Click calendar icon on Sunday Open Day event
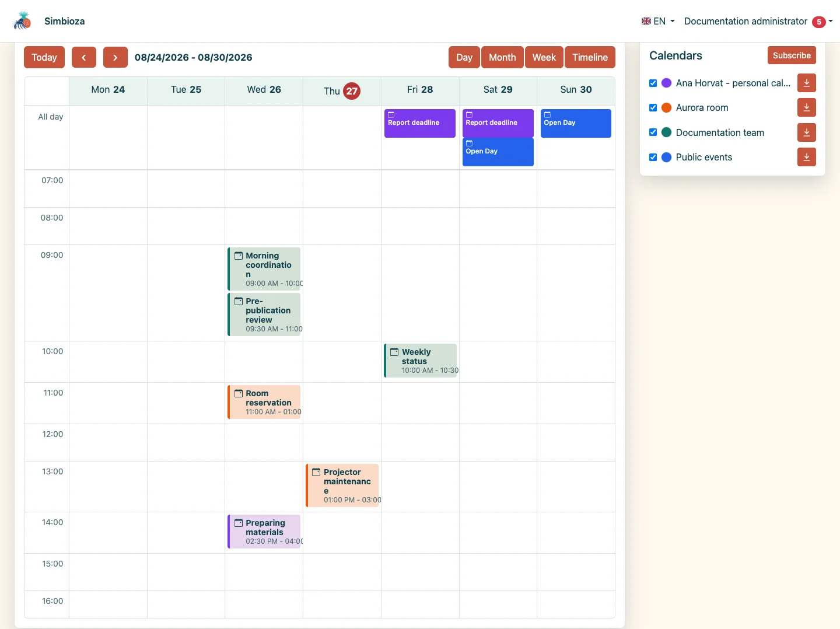Screen dimensions: 840x629 pyautogui.click(x=547, y=115)
